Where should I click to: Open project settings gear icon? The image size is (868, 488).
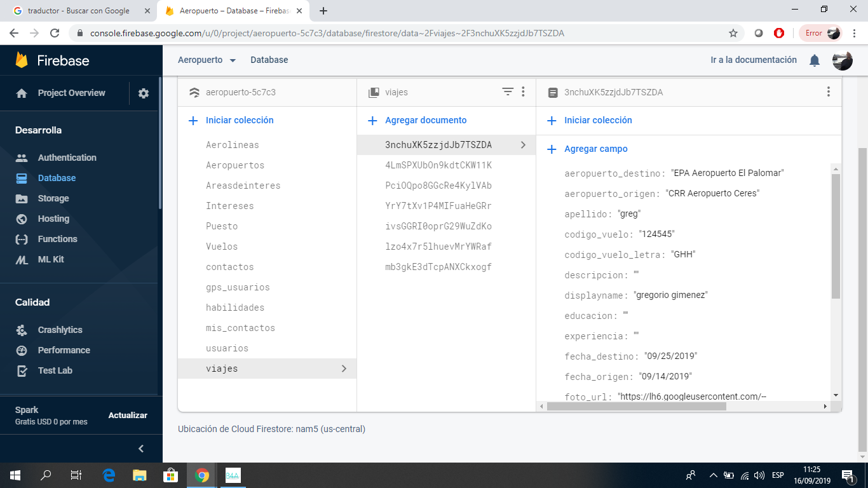[144, 93]
